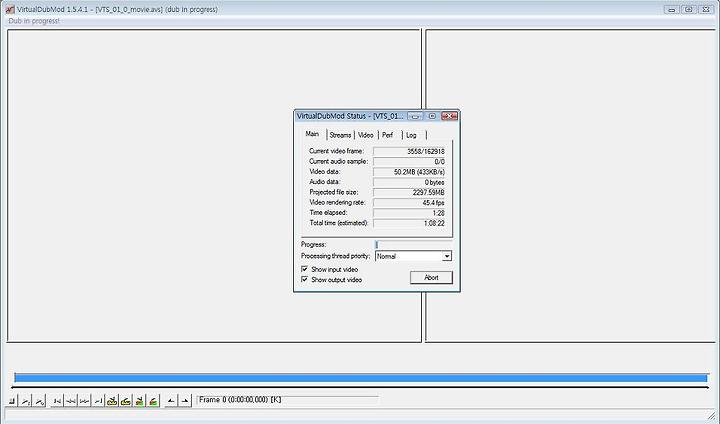
Task: Switch to the Main tab
Action: coord(312,134)
